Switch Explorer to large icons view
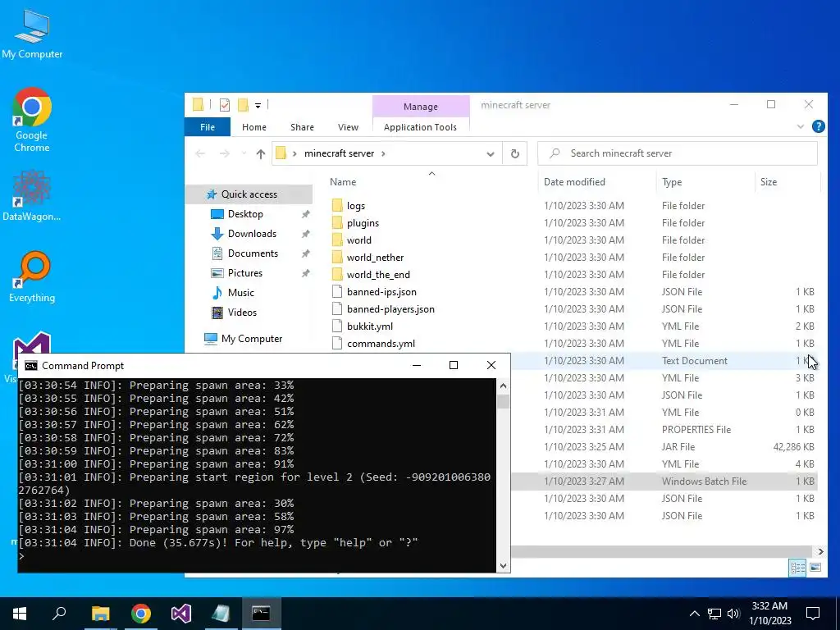This screenshot has height=630, width=840. pyautogui.click(x=815, y=568)
